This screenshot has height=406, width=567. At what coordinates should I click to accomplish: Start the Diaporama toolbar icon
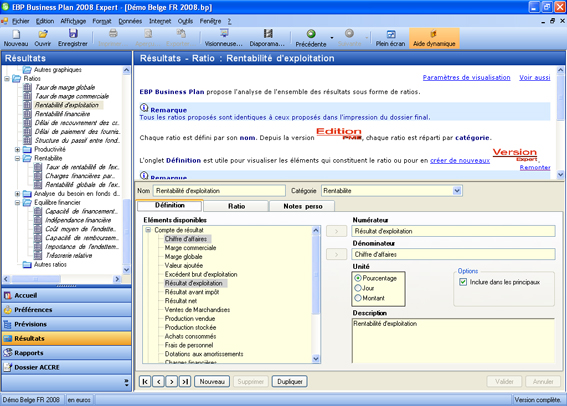pyautogui.click(x=267, y=38)
